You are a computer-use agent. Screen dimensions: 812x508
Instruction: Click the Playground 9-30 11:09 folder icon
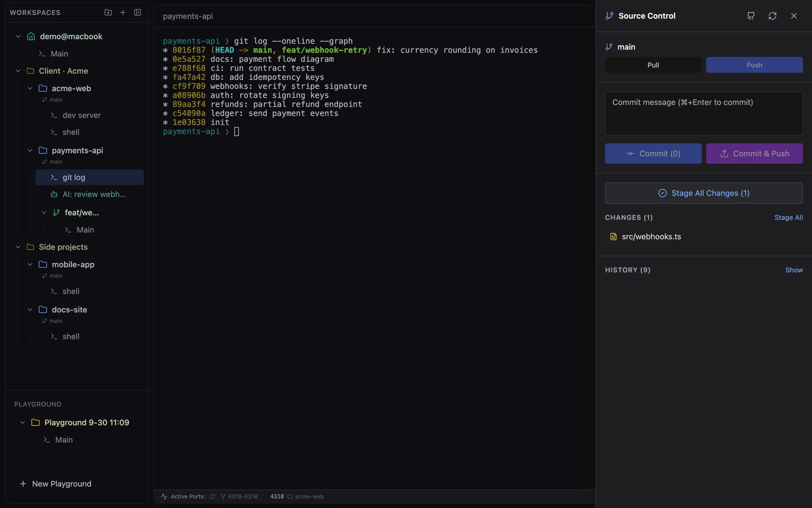[x=36, y=422]
